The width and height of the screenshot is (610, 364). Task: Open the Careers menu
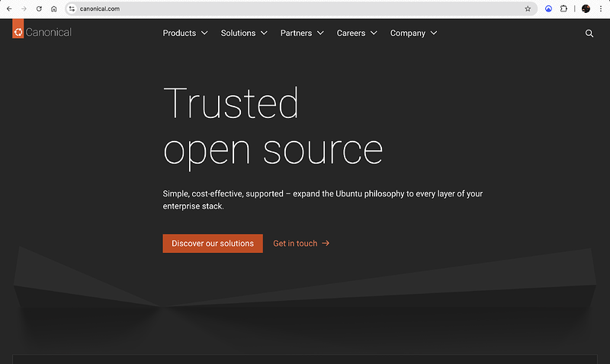(x=357, y=33)
